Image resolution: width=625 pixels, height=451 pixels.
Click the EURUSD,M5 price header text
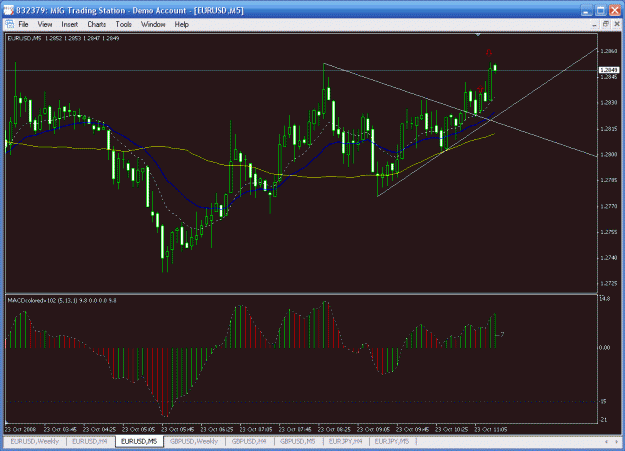coord(63,38)
